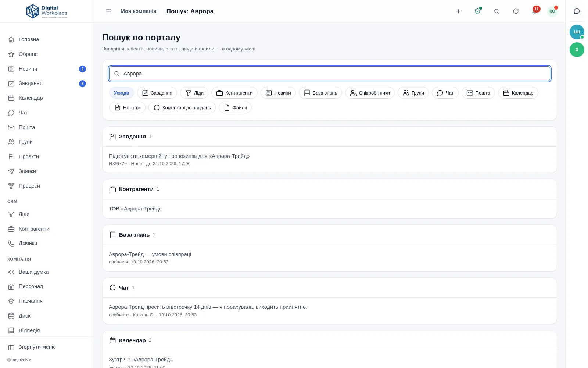
Task: Click the search input containing Аврора
Action: [330, 74]
